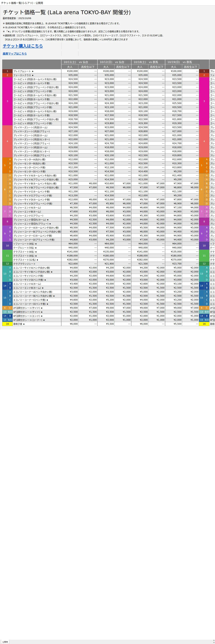Select プレジャーエンドA(ホーム) row label
The height and width of the screenshot is (644, 215).
pos(37,207)
